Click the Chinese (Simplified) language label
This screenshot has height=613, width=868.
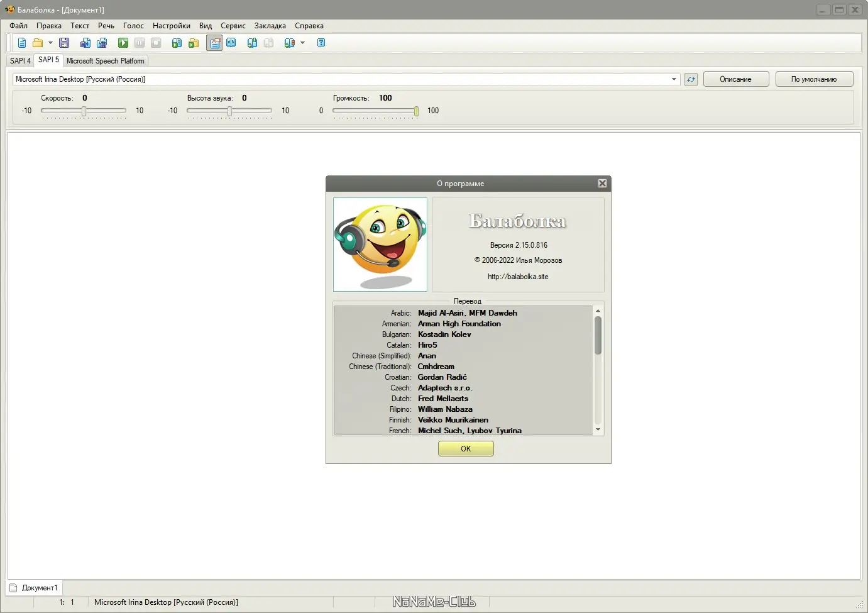(x=382, y=356)
